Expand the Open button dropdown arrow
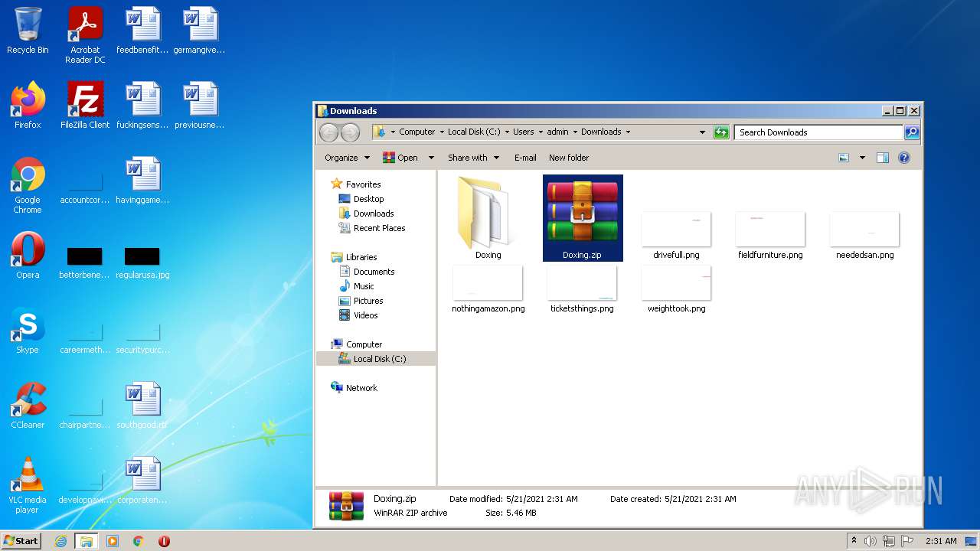Image resolution: width=980 pixels, height=551 pixels. coord(431,158)
